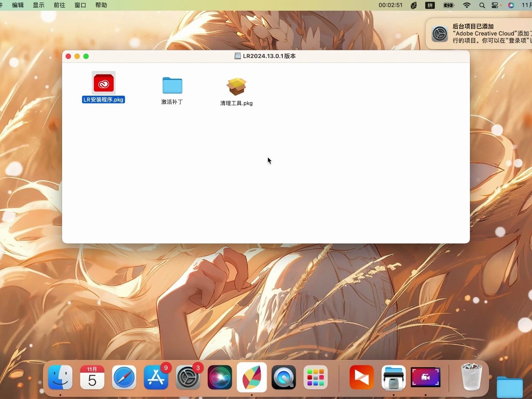The width and height of the screenshot is (532, 399).
Task: Click the 清理工具.pkg file name label
Action: [x=236, y=103]
